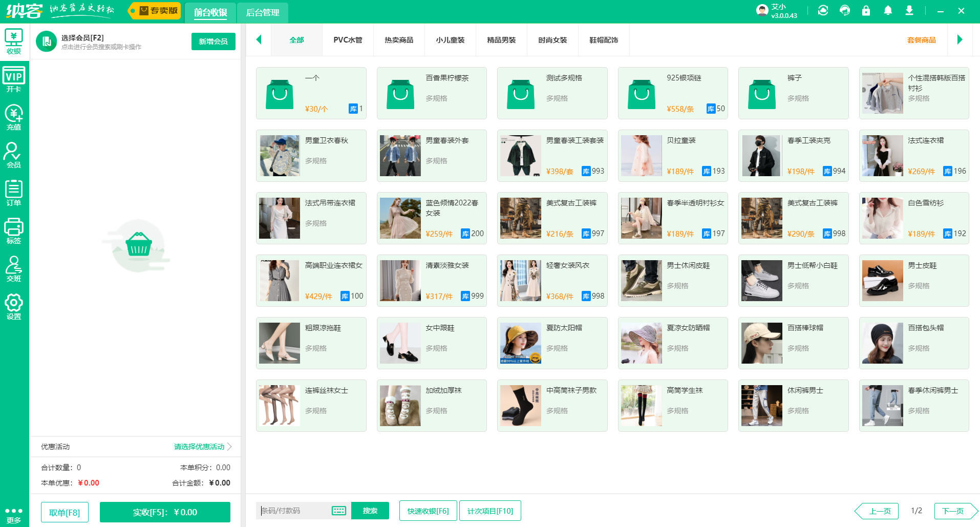
Task: Switch to the 时尚女装 category tab
Action: click(x=552, y=39)
